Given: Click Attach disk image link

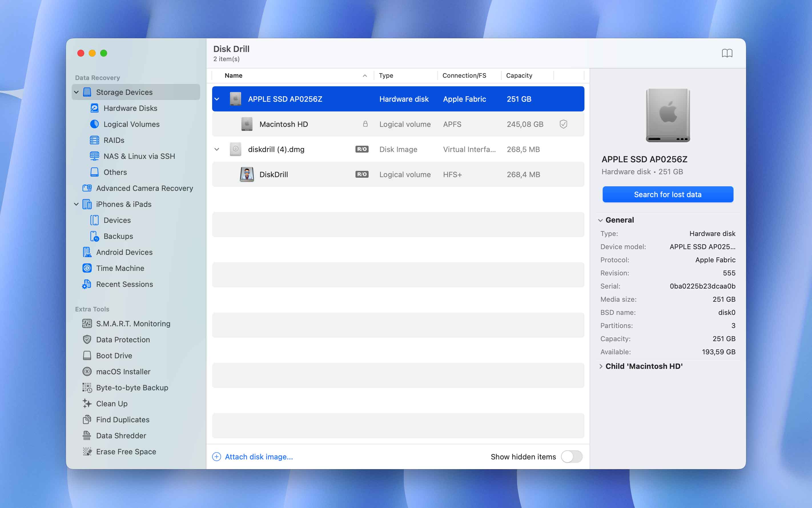Looking at the screenshot, I should pyautogui.click(x=258, y=457).
